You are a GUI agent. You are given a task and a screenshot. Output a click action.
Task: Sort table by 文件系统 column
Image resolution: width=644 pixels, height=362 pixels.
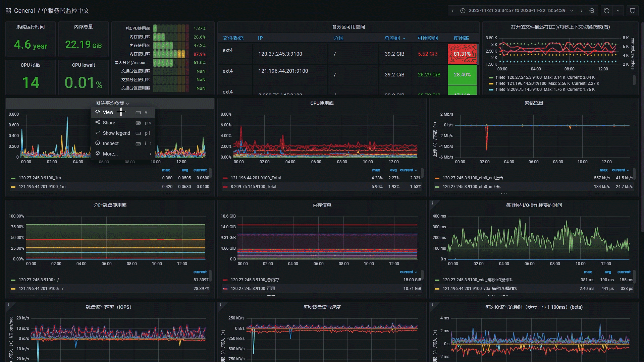[x=233, y=38]
